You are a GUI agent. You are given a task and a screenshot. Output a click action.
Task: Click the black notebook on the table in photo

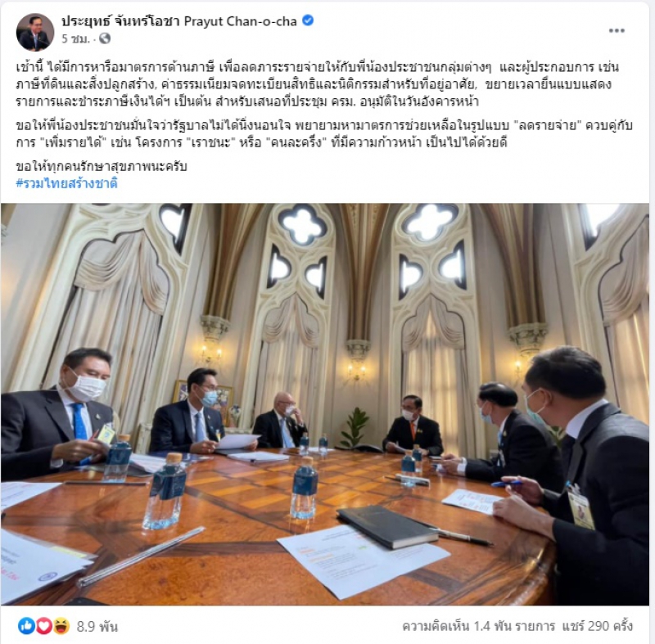386,526
